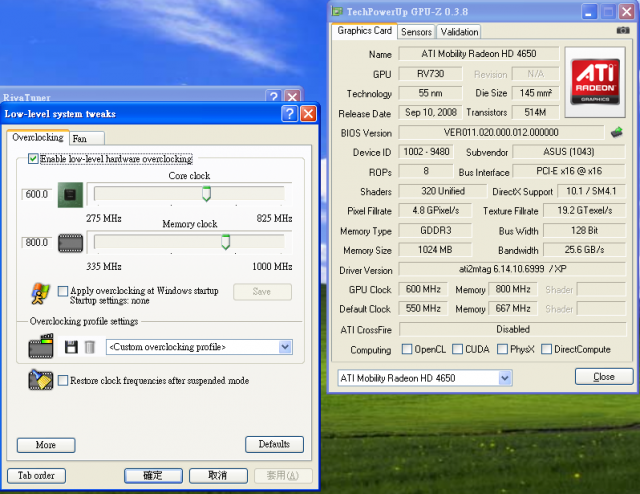Click the Windows startup flag icon
The image size is (640, 494).
[40, 294]
